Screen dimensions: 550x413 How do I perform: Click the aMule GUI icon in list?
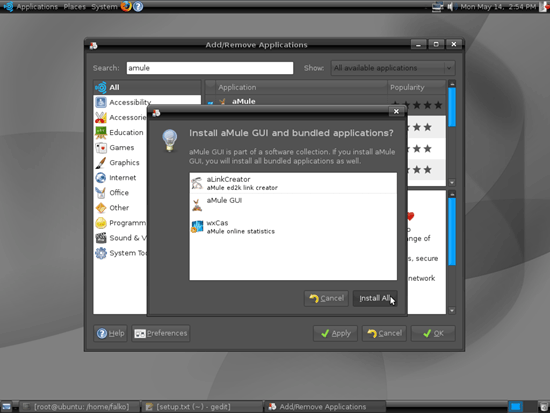point(197,205)
